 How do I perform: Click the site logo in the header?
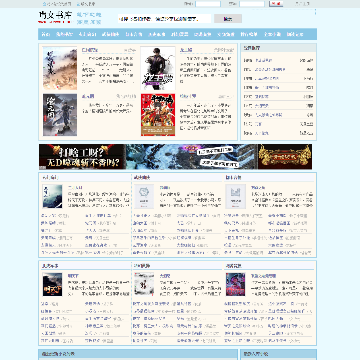(55, 17)
